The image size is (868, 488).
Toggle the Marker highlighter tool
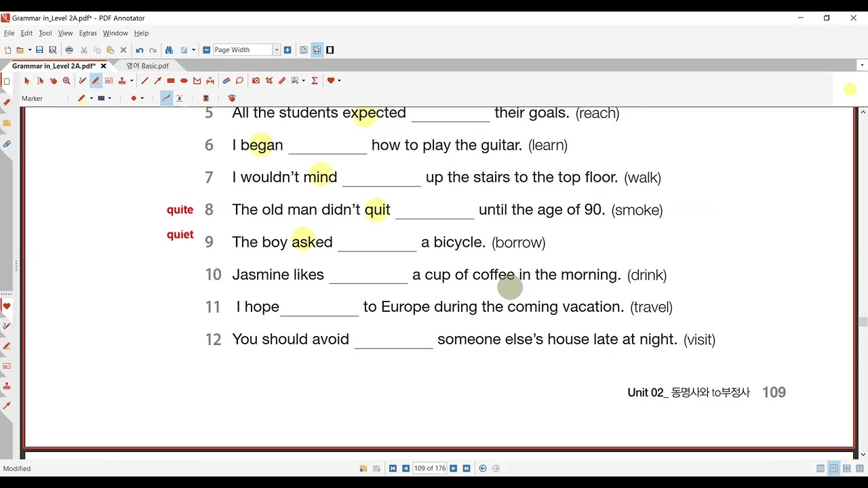[96, 81]
